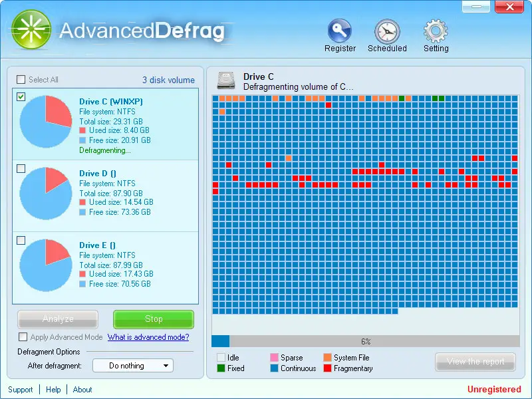Select the Drive E () title

[x=97, y=245]
